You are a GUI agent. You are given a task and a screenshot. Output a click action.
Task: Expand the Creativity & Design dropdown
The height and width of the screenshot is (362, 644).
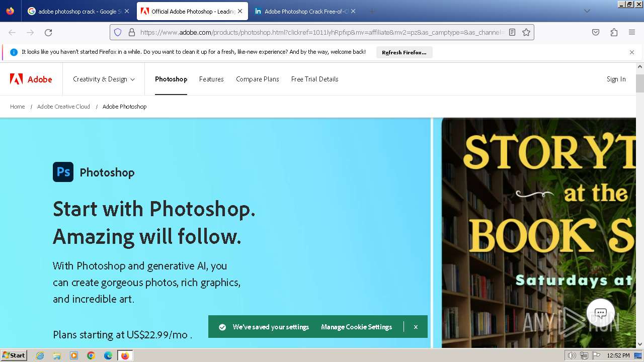(x=104, y=79)
